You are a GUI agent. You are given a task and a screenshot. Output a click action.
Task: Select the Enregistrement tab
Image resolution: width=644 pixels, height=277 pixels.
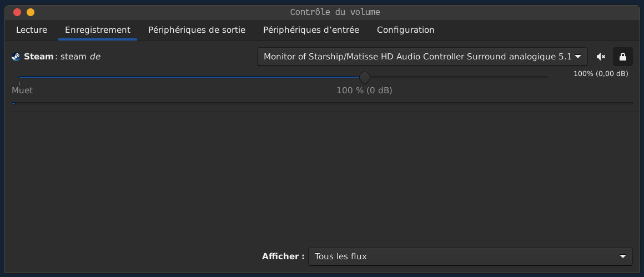[98, 30]
